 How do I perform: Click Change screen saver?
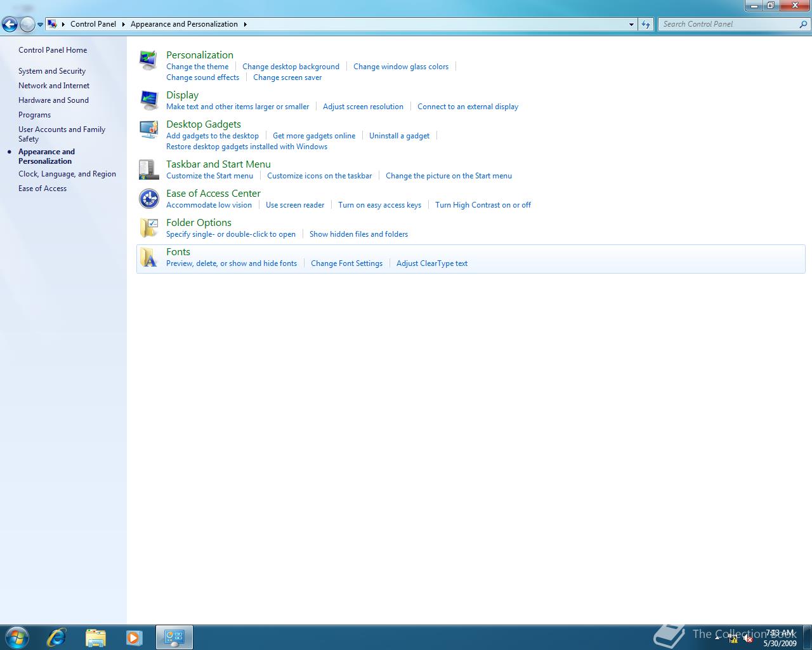287,77
